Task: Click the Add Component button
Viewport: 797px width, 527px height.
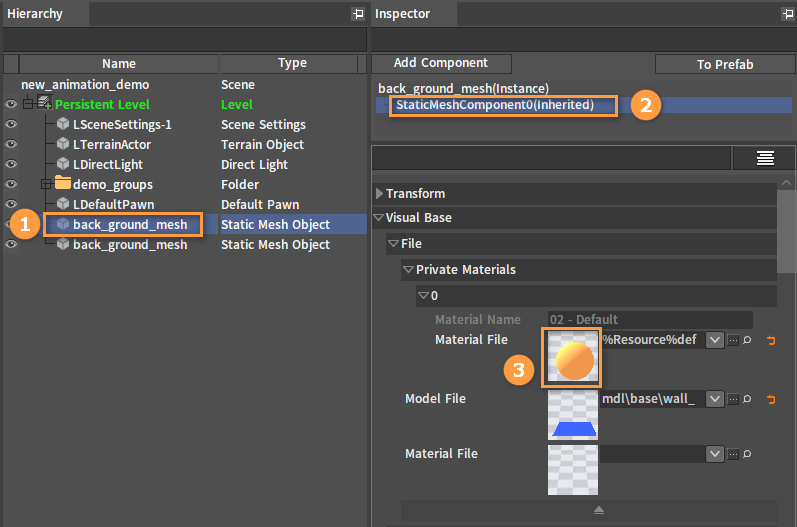Action: (x=440, y=63)
